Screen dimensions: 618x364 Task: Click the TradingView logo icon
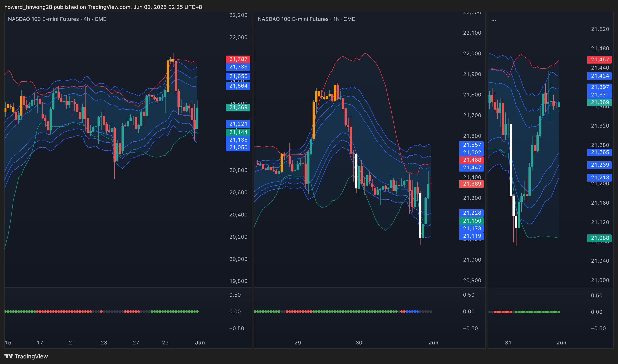[9, 356]
